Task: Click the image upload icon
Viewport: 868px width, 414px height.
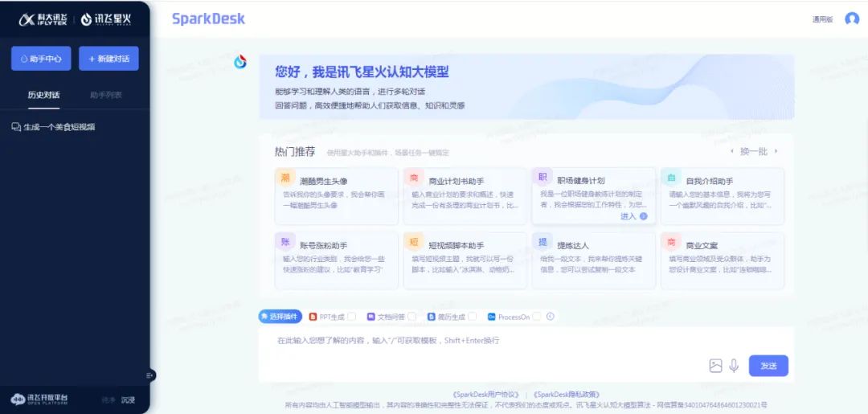Action: (x=716, y=366)
